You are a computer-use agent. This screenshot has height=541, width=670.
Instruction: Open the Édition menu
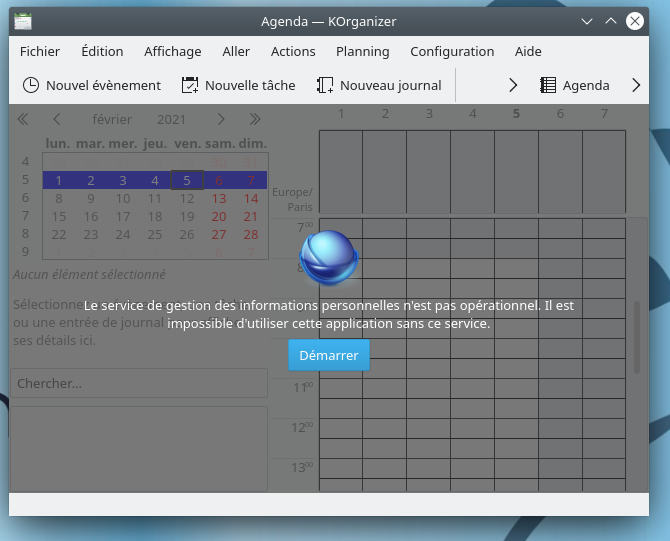coord(102,51)
